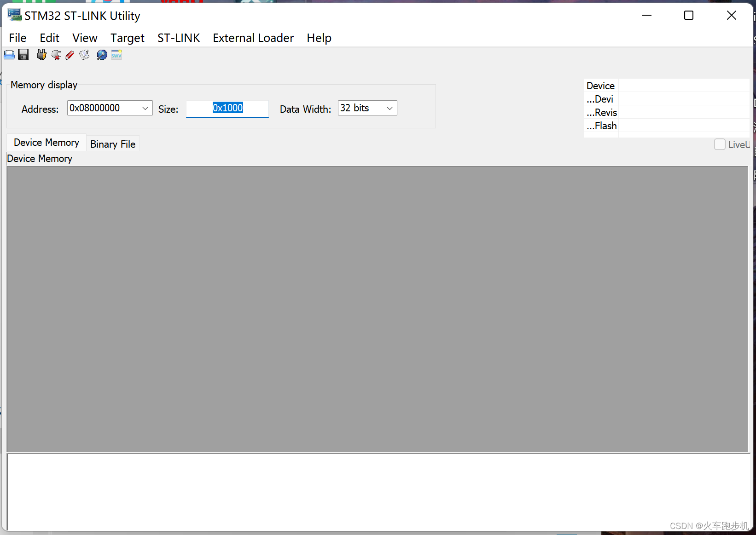Open ST-LINK firmware update globe-wrench icon
The height and width of the screenshot is (535, 756).
(x=102, y=55)
